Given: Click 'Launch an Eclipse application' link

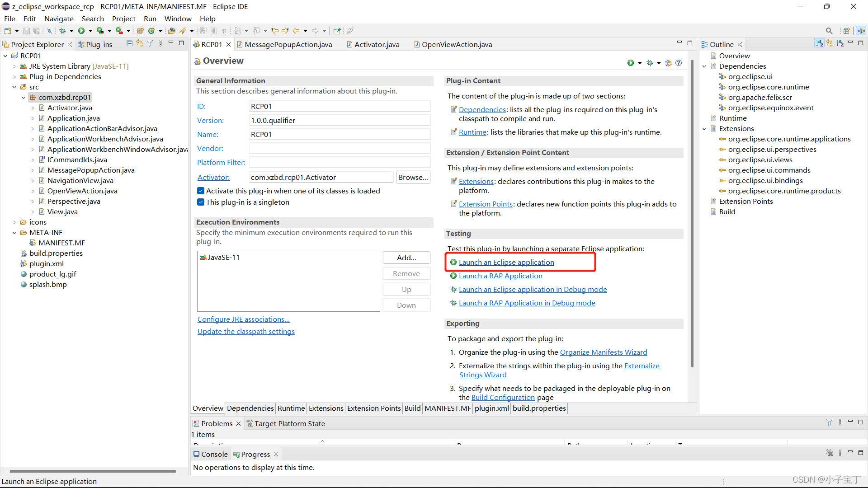Looking at the screenshot, I should point(506,262).
